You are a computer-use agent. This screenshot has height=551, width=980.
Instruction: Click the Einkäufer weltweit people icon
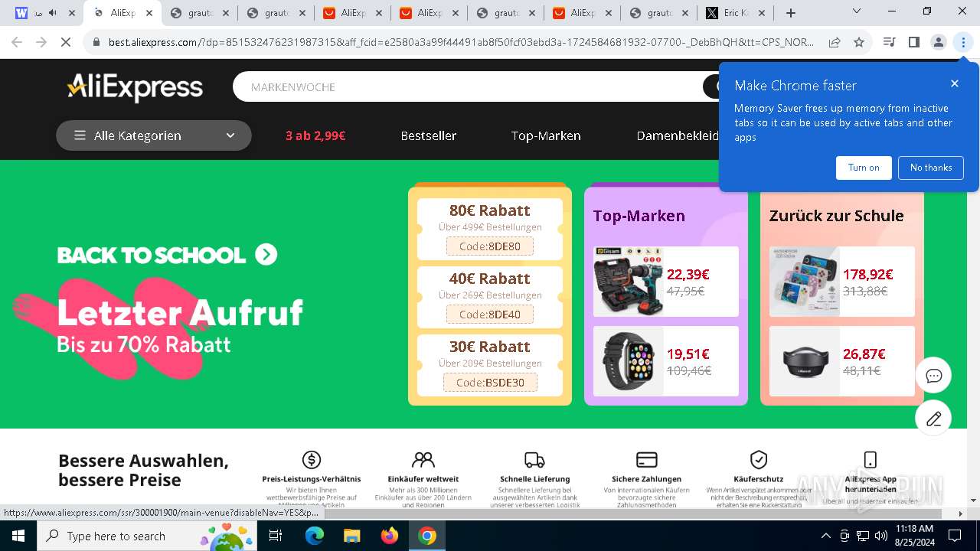[423, 459]
